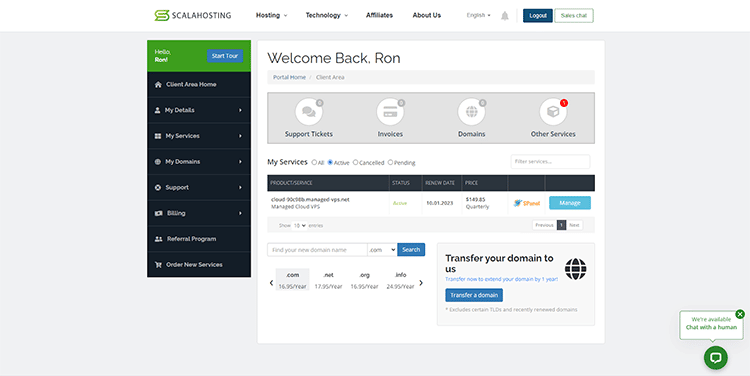Click the Domains globe icon tile
This screenshot has width=750, height=376.
click(x=472, y=112)
